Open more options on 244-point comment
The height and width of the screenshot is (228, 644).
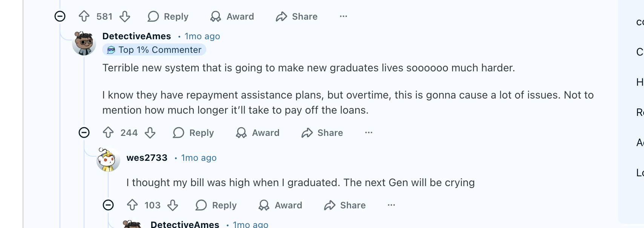pyautogui.click(x=369, y=132)
